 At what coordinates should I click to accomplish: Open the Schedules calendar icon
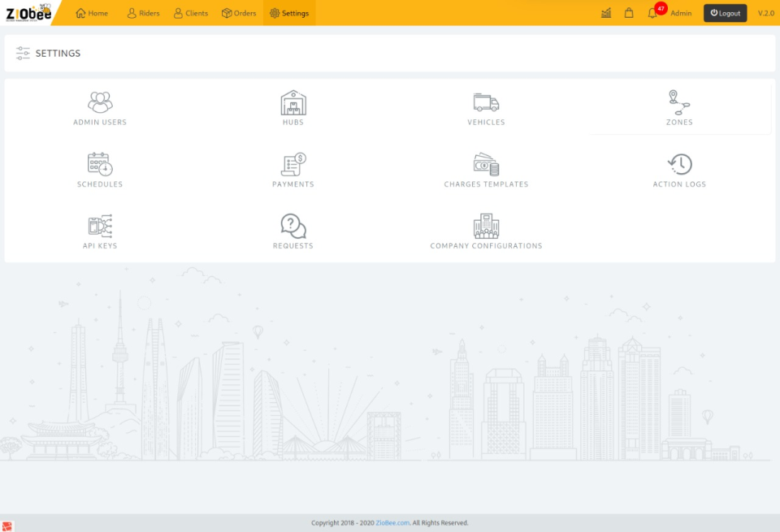tap(99, 162)
